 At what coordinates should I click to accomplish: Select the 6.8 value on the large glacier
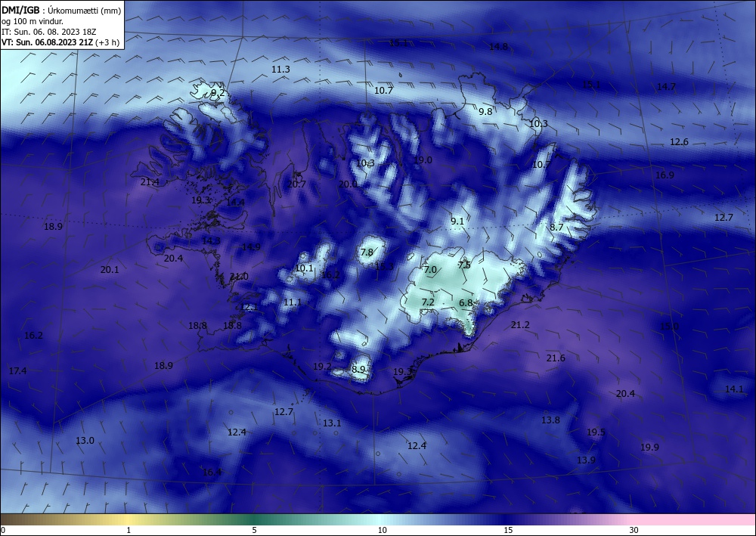(466, 302)
